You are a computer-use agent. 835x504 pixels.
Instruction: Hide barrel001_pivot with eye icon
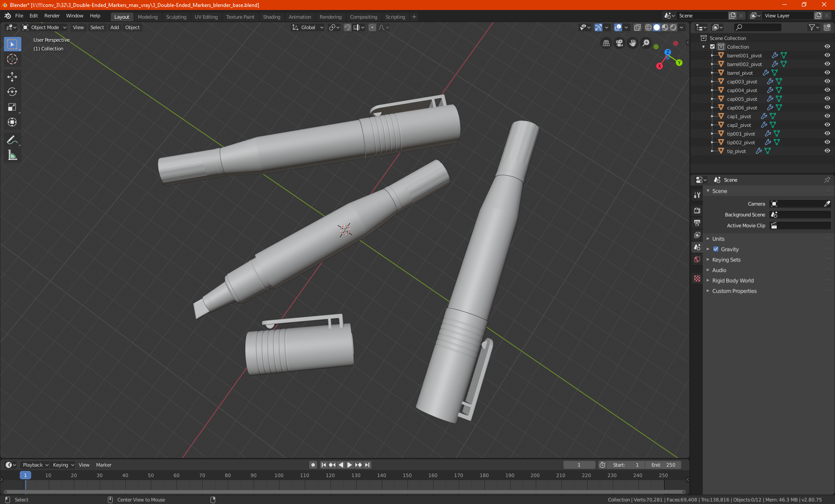(x=827, y=55)
